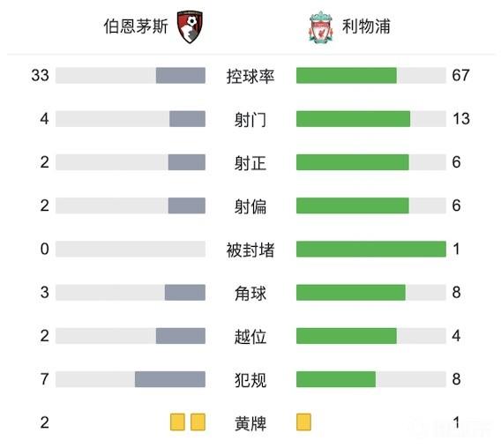Select Bournemouth's second yellow card icon
Viewport: 501px width, 448px height.
click(x=198, y=422)
